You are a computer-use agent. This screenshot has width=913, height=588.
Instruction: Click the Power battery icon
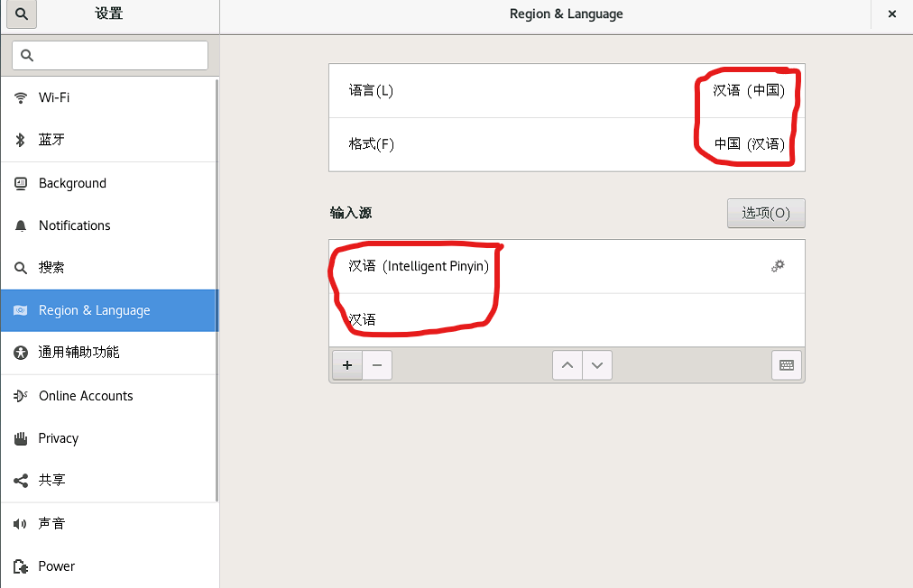(21, 566)
